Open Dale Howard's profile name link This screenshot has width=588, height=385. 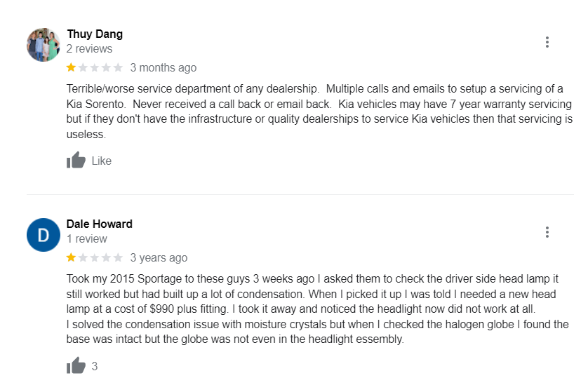[99, 224]
